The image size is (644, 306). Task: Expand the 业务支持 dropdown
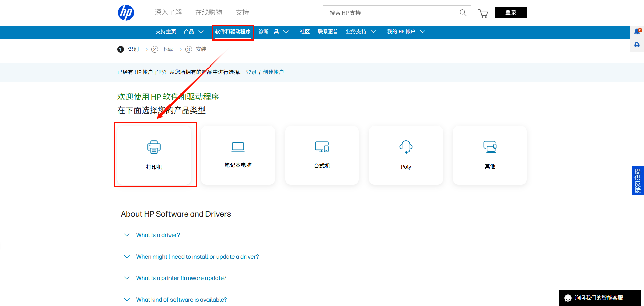(x=361, y=31)
